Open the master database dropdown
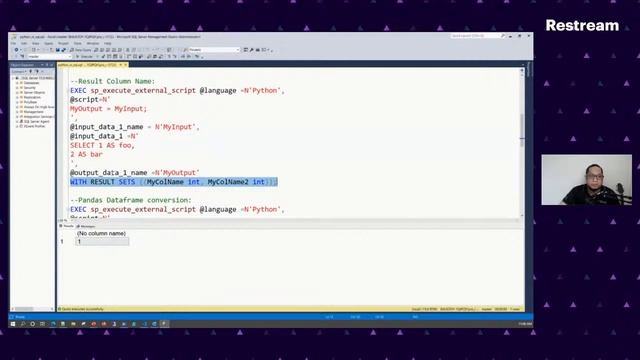 [x=50, y=56]
